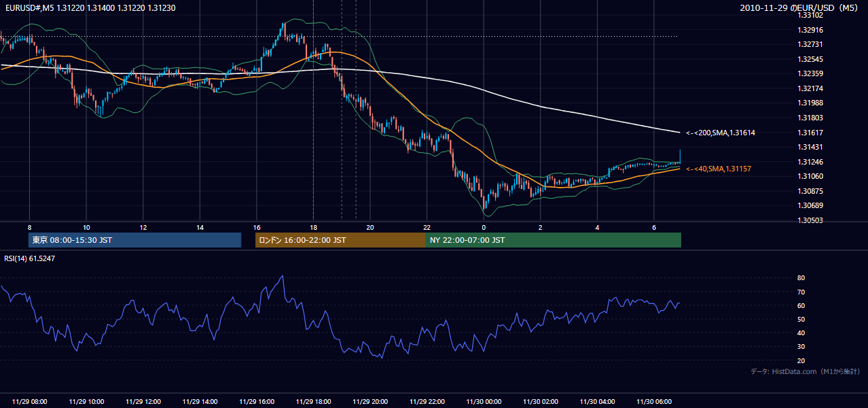This screenshot has height=408, width=868.
Task: Click price axis label 1.32359
Action: [x=810, y=73]
